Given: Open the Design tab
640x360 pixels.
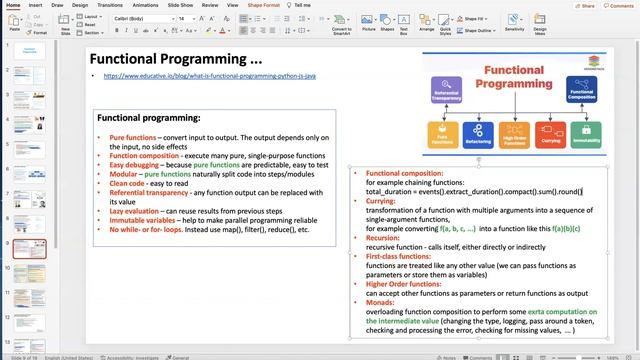Looking at the screenshot, I should coord(80,5).
